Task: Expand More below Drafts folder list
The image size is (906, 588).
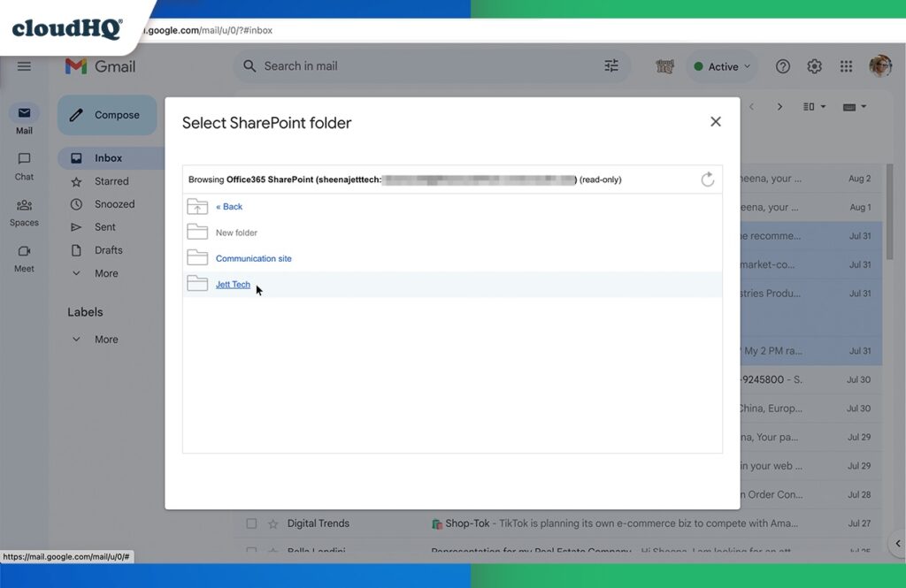Action: point(106,273)
